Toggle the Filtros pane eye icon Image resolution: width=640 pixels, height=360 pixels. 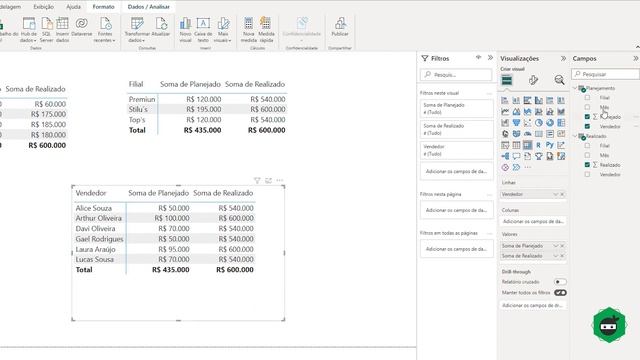click(x=478, y=58)
